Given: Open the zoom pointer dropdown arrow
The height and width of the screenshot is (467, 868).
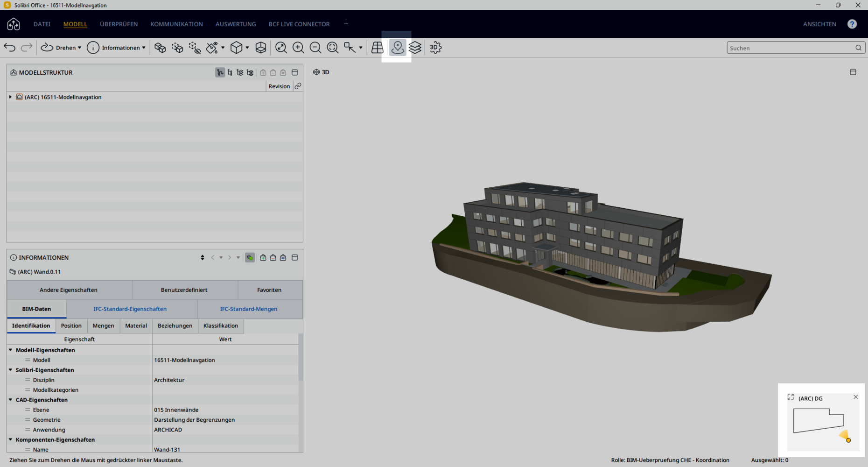Looking at the screenshot, I should (361, 48).
